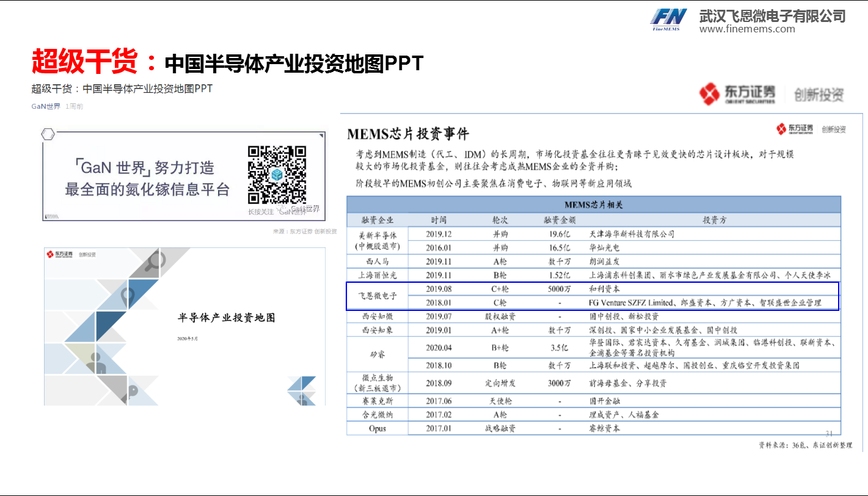Click the 融资金额 column header
This screenshot has height=496, width=868.
click(x=559, y=220)
